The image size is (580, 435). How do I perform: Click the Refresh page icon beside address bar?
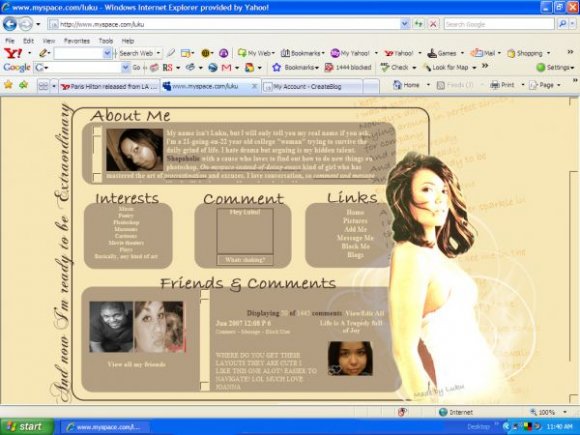click(419, 24)
